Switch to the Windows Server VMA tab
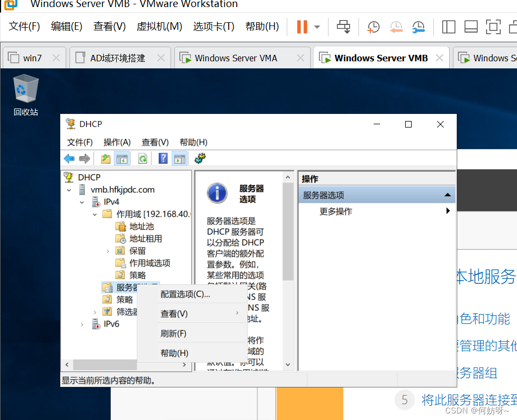The height and width of the screenshot is (420, 517). (x=236, y=58)
